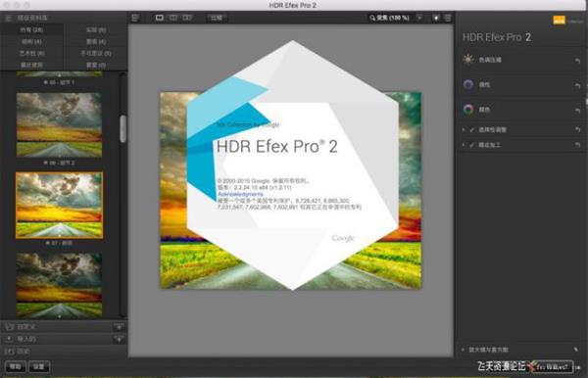Click the loupe pin icon at panel bottom
588x378 pixels.
[x=575, y=350]
